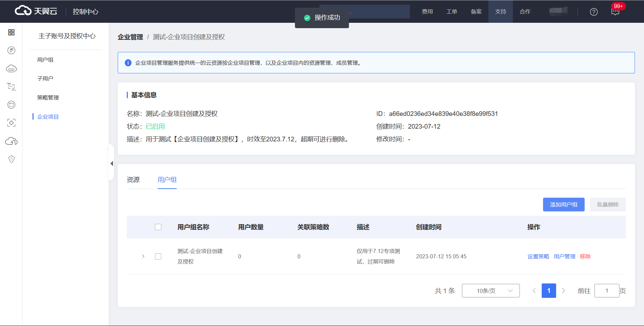The height and width of the screenshot is (326, 644).
Task: Click the 设置策略 link
Action: (538, 256)
